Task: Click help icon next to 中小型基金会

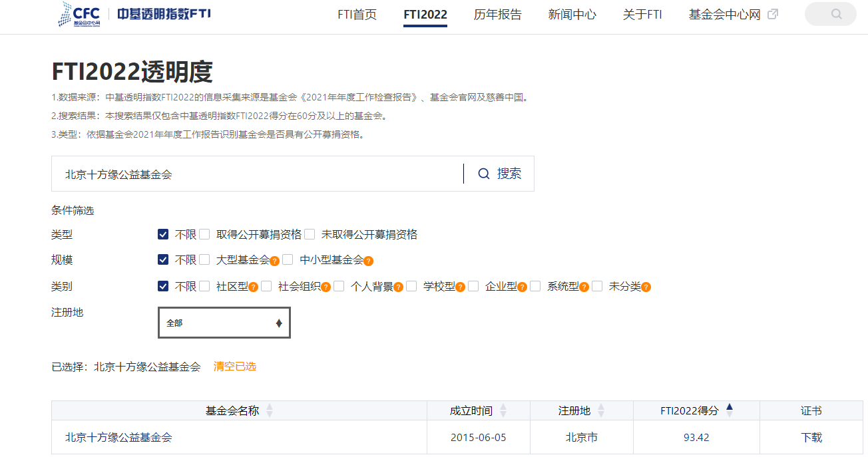Action: [x=368, y=261]
